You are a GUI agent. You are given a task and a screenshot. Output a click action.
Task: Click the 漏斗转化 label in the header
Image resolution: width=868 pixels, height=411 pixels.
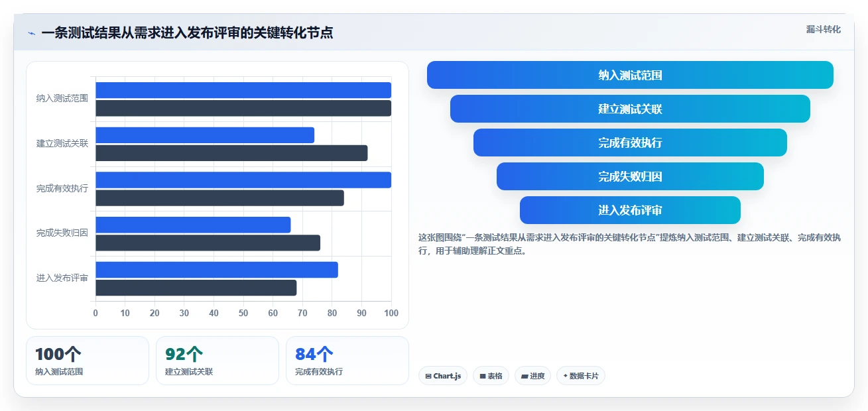pos(823,29)
